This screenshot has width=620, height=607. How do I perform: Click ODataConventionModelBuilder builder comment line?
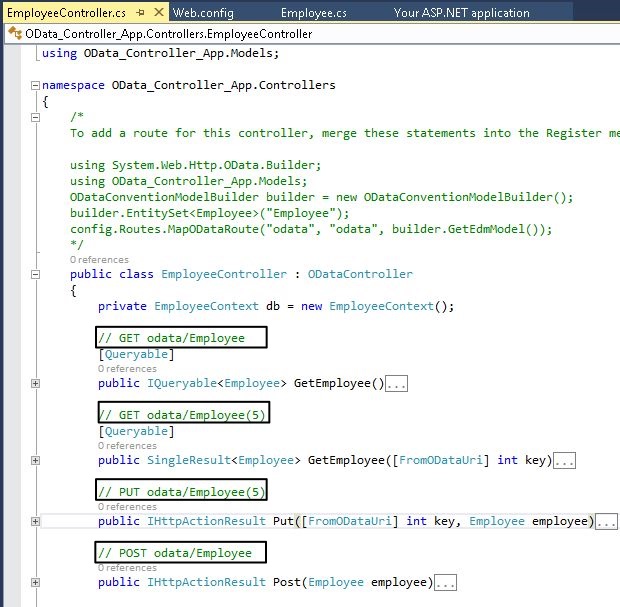click(321, 197)
